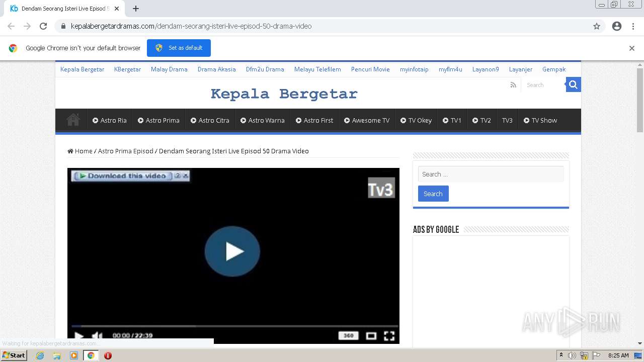The height and width of the screenshot is (362, 644).
Task: Click the Chrome taskbar icon
Action: tap(91, 355)
